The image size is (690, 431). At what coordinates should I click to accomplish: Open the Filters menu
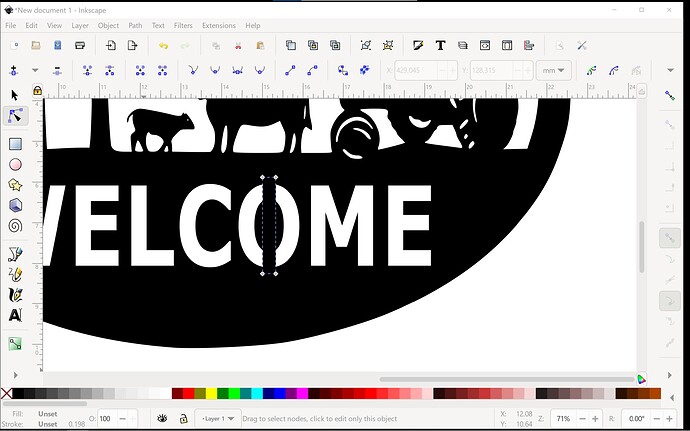[183, 26]
